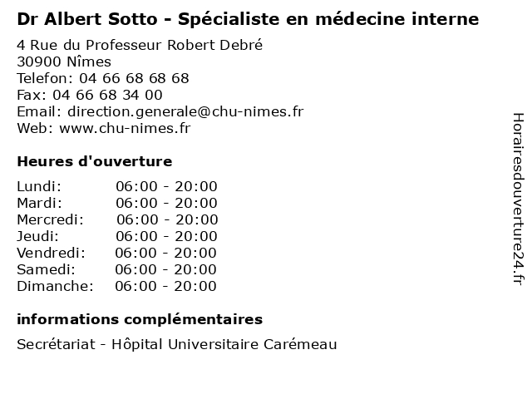Select the street address Rue du Professeur Robert Debré

coord(140,45)
